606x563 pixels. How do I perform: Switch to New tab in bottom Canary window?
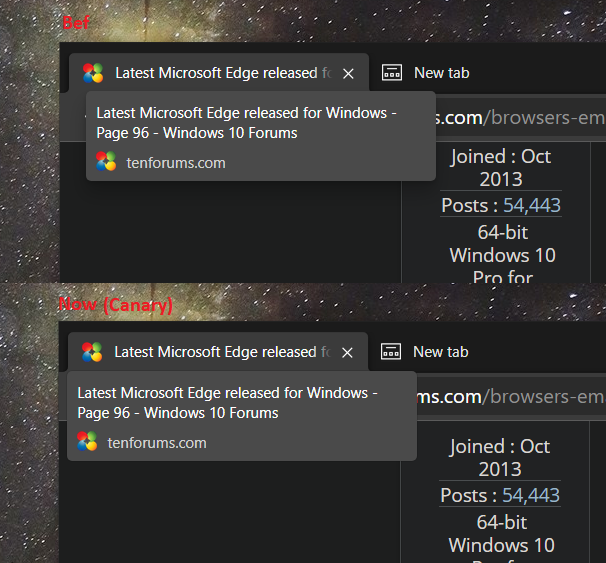441,352
